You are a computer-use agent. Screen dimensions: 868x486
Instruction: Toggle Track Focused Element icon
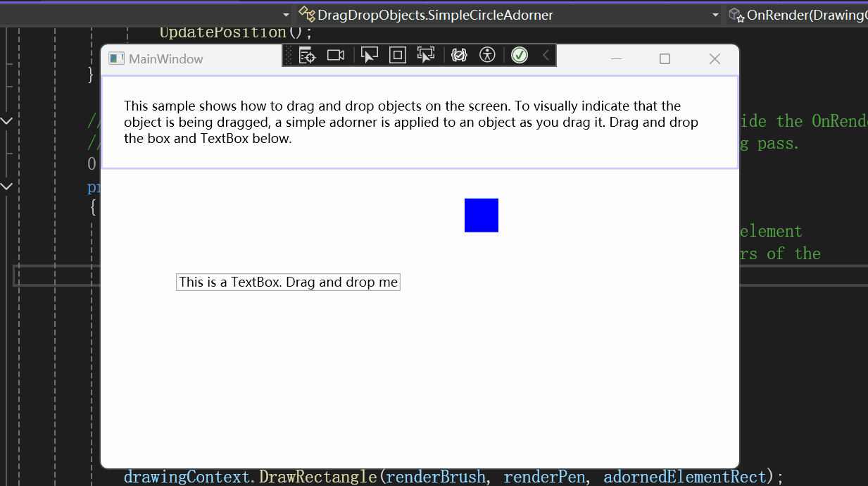tap(425, 55)
